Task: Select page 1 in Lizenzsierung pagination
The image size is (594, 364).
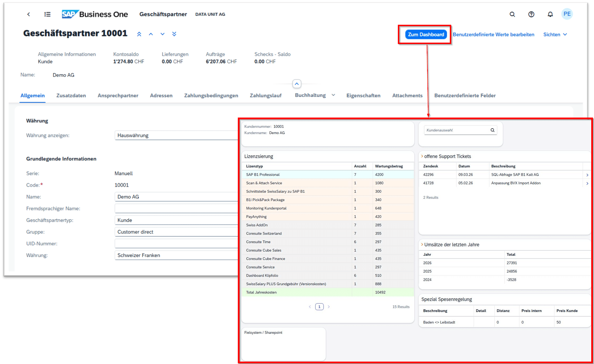Action: [x=319, y=307]
